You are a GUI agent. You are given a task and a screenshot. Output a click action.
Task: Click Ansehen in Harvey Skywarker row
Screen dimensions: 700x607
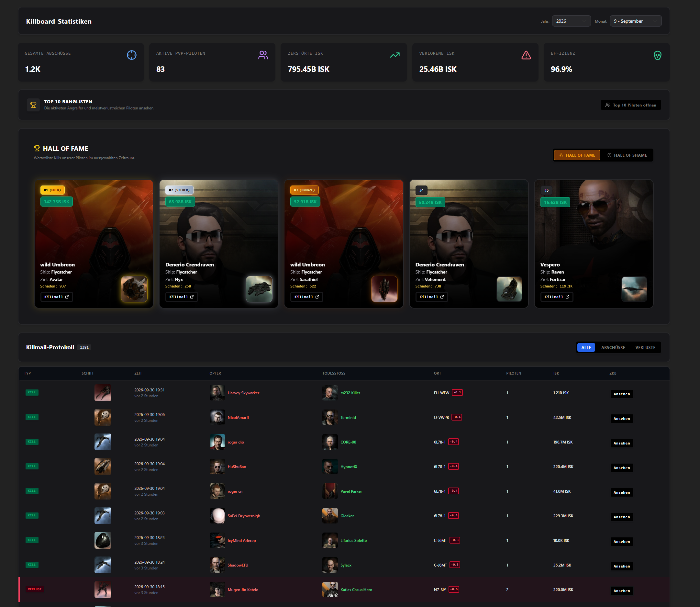[x=622, y=394]
